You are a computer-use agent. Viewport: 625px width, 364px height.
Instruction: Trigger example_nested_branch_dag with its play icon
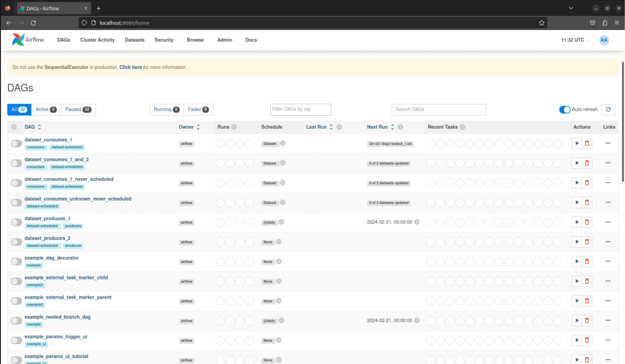click(x=576, y=320)
